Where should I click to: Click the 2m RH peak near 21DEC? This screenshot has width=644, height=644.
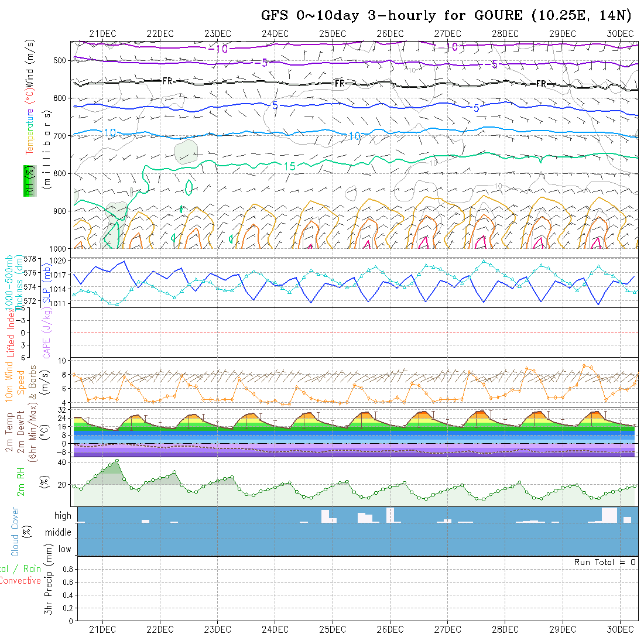[117, 461]
